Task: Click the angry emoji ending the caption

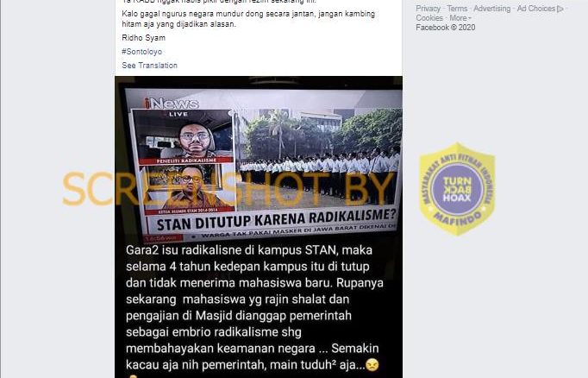Action: coord(372,364)
